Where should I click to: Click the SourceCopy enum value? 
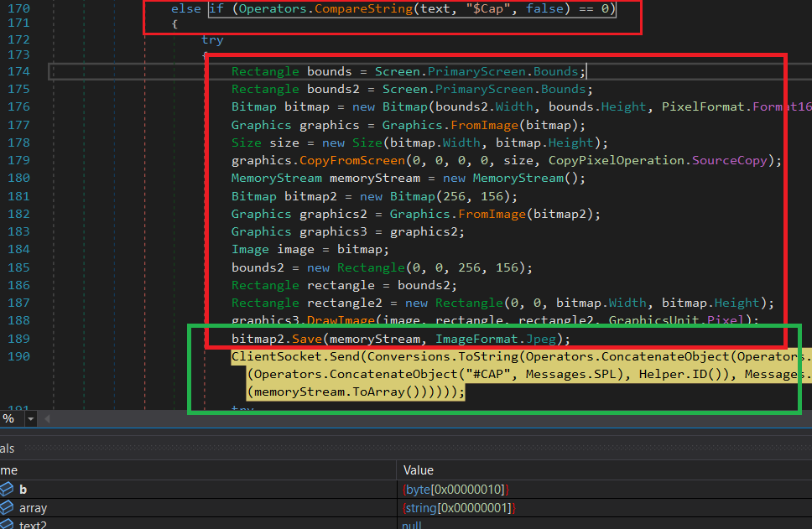pos(730,160)
